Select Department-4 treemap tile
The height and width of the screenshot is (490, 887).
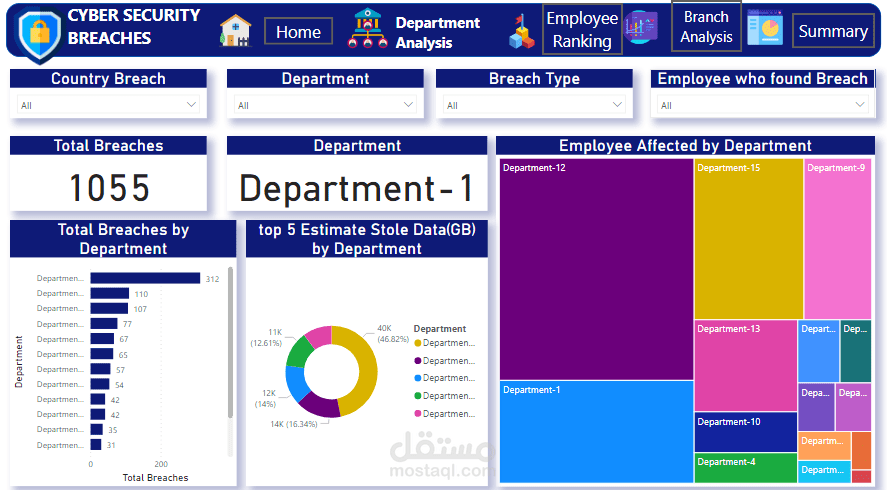[746, 468]
